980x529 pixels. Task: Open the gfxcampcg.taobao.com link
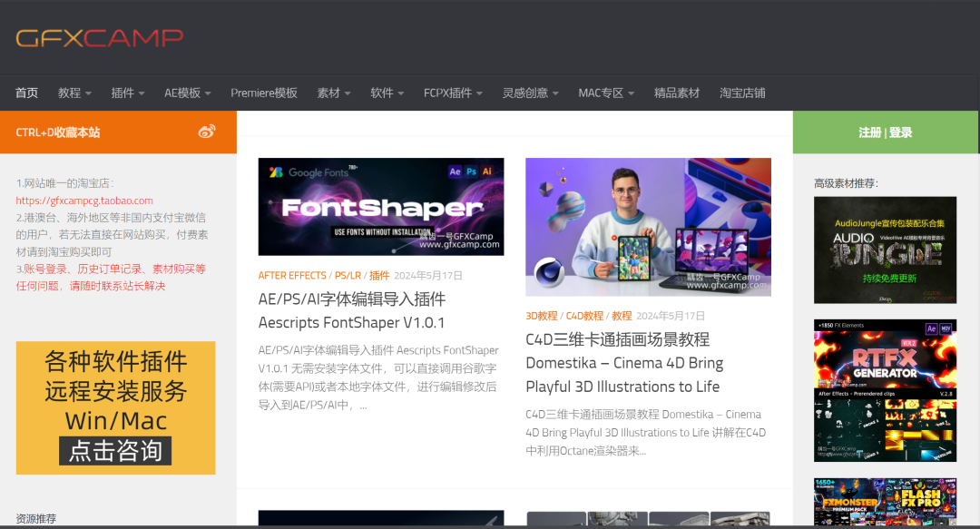coord(84,201)
